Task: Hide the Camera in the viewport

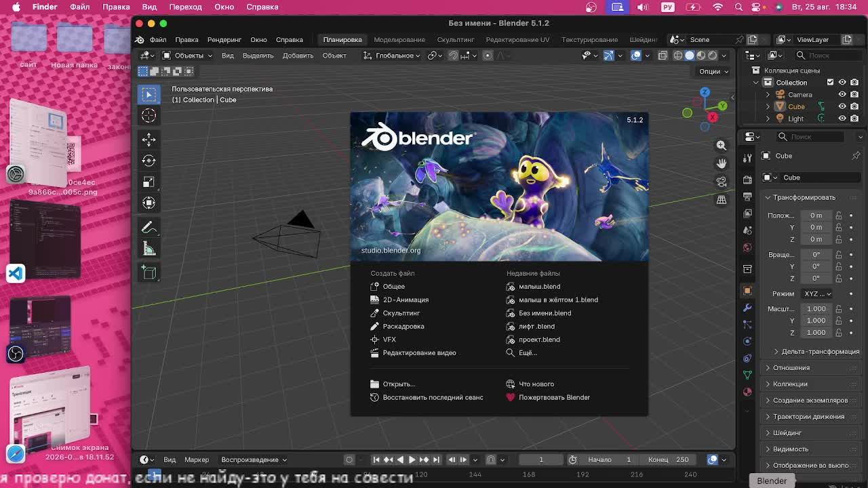Action: (x=842, y=95)
